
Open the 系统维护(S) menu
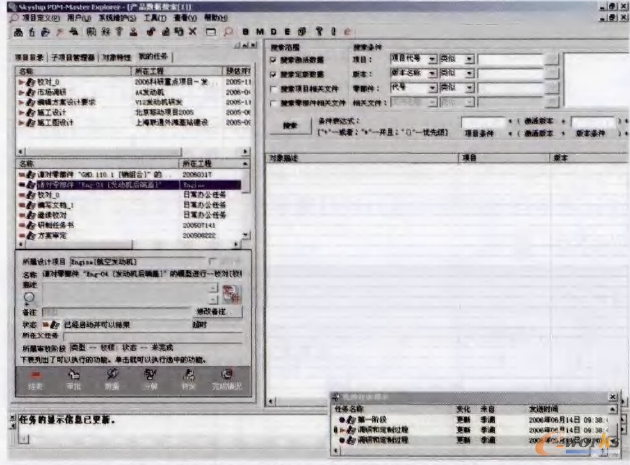pos(118,18)
